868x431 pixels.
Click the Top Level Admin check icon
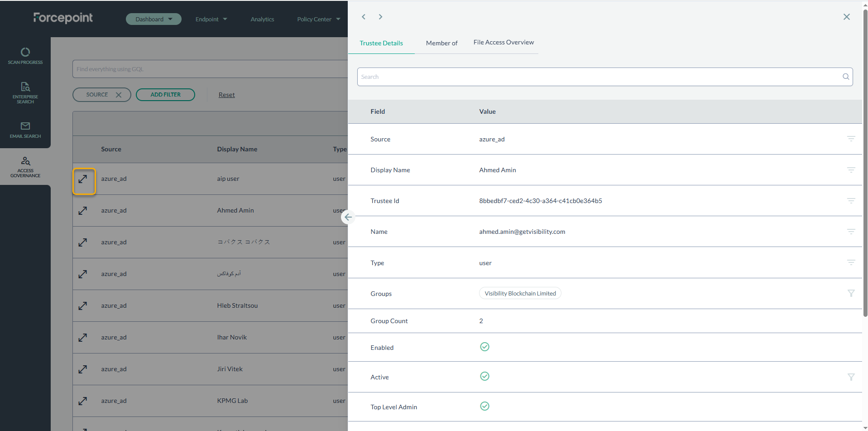(484, 407)
